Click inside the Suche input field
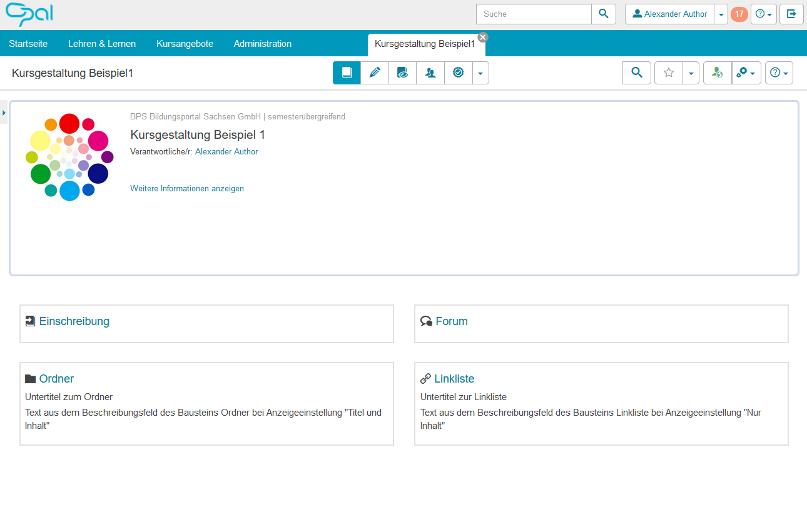The image size is (807, 532). (x=533, y=14)
